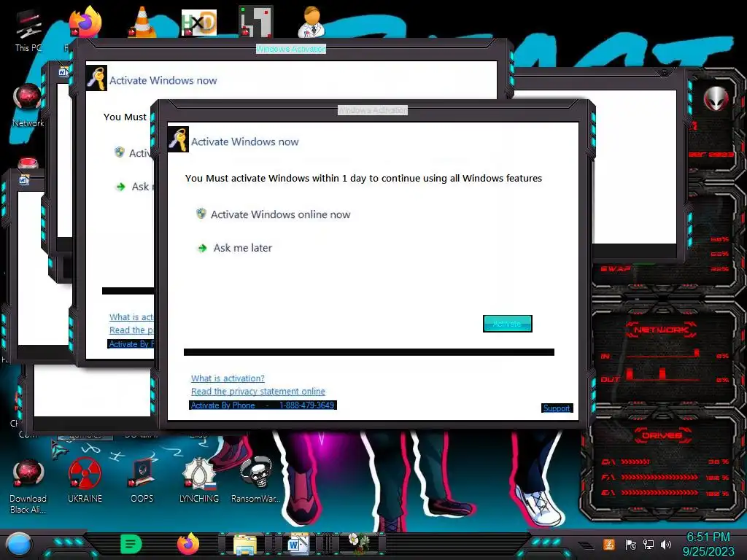Open Firefox from the taskbar
The width and height of the screenshot is (747, 560).
[188, 544]
